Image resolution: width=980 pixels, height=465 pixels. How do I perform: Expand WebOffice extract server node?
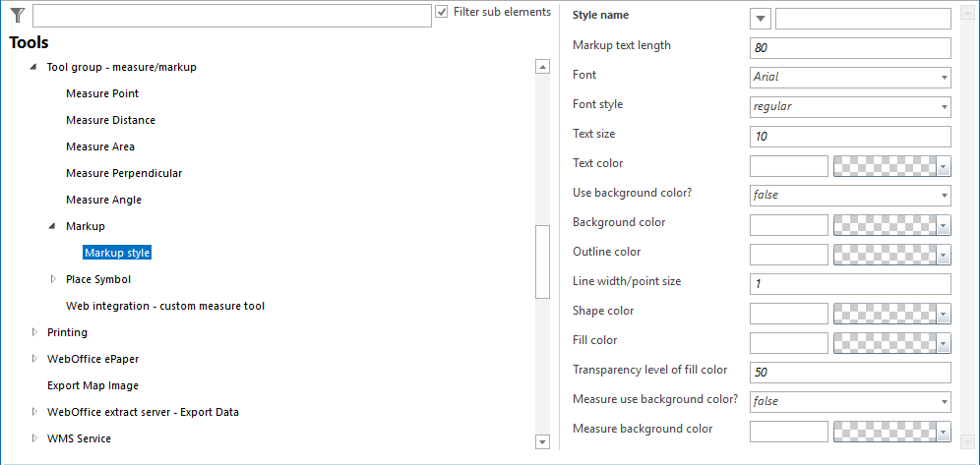pos(33,412)
